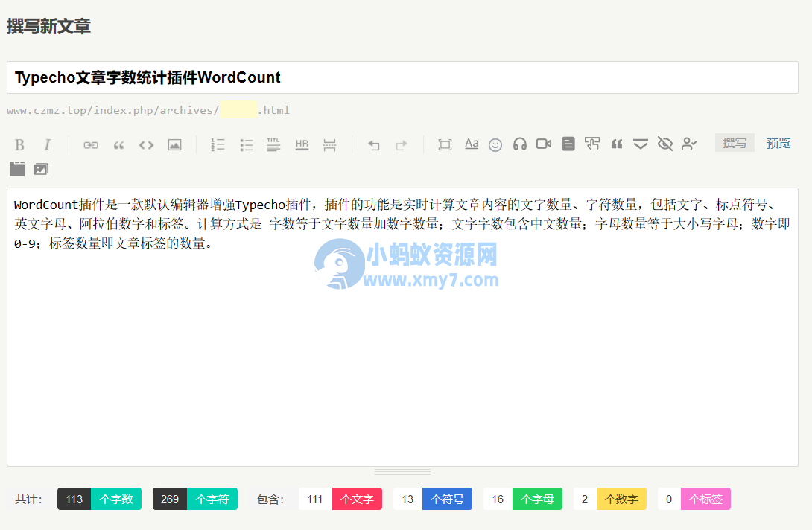Click the 113 个字数 word count badge
The width and height of the screenshot is (812, 530).
(x=99, y=499)
